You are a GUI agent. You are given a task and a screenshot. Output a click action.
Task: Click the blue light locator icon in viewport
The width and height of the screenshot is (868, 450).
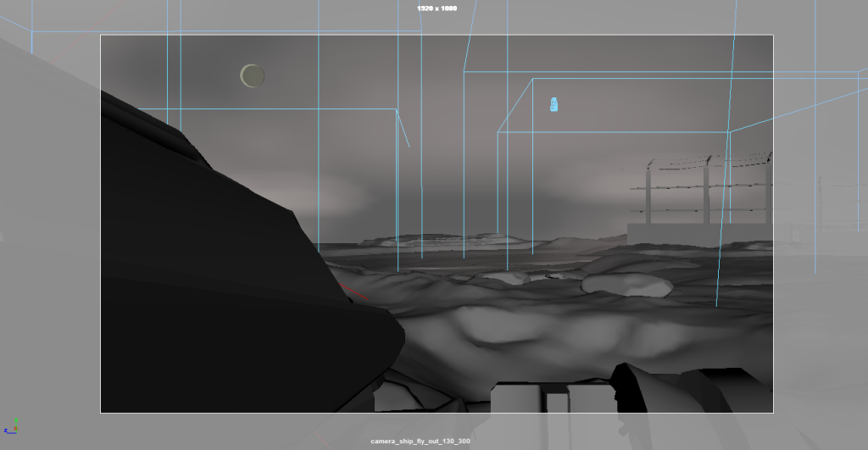tap(554, 104)
